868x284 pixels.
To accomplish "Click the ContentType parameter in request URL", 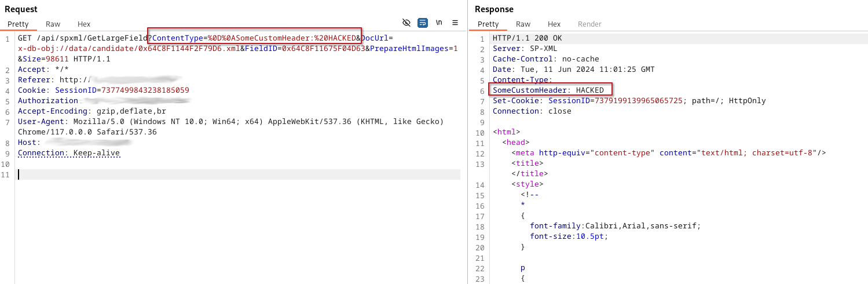I will tap(177, 38).
